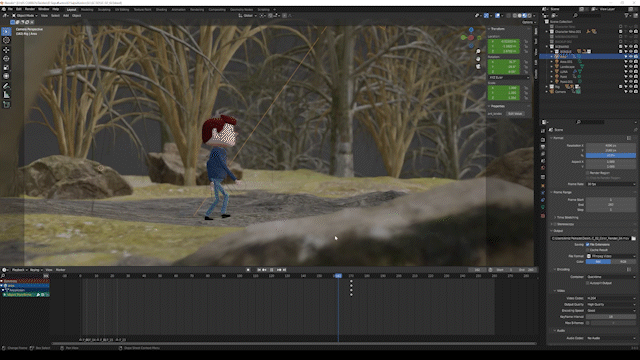Select BW color mode button
Image resolution: width=640 pixels, height=360 pixels.
coord(598,262)
